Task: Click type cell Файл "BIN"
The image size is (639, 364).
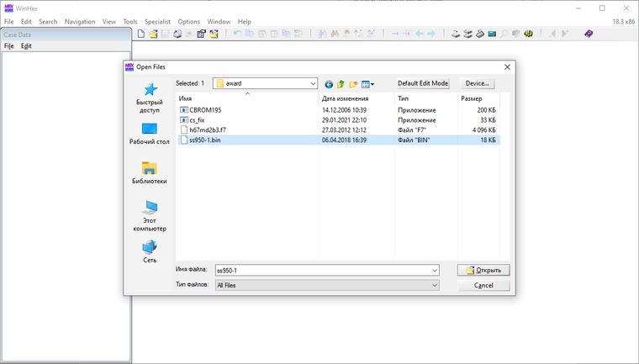Action: click(x=414, y=140)
